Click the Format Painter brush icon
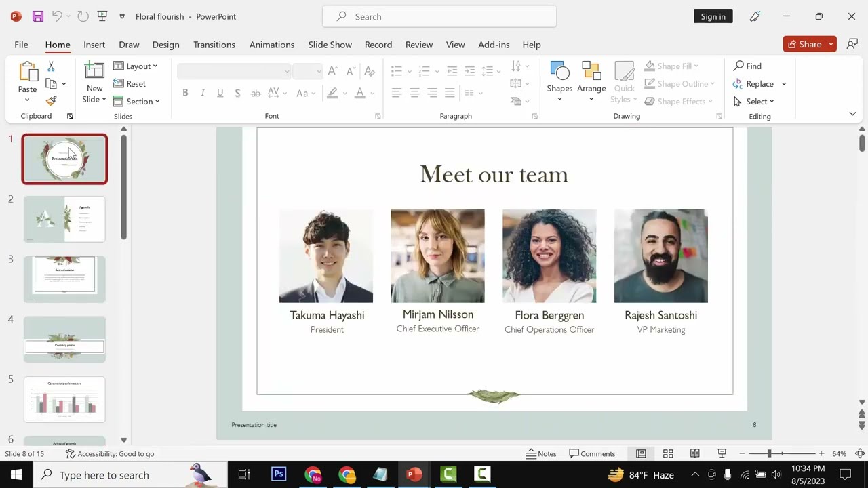 [x=51, y=101]
